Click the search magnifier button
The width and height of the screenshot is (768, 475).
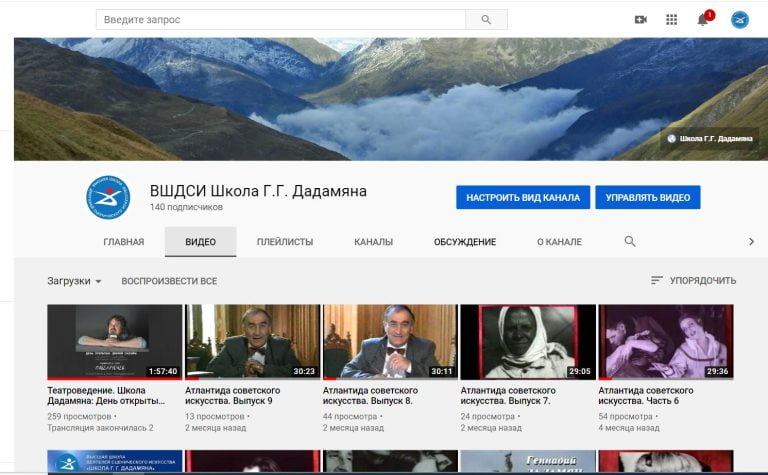point(486,20)
